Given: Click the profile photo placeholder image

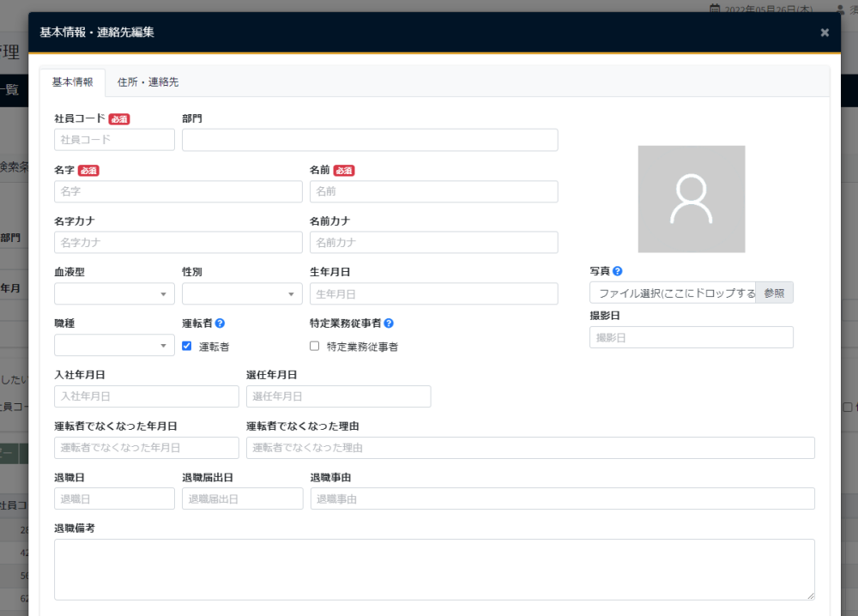Looking at the screenshot, I should (x=691, y=199).
